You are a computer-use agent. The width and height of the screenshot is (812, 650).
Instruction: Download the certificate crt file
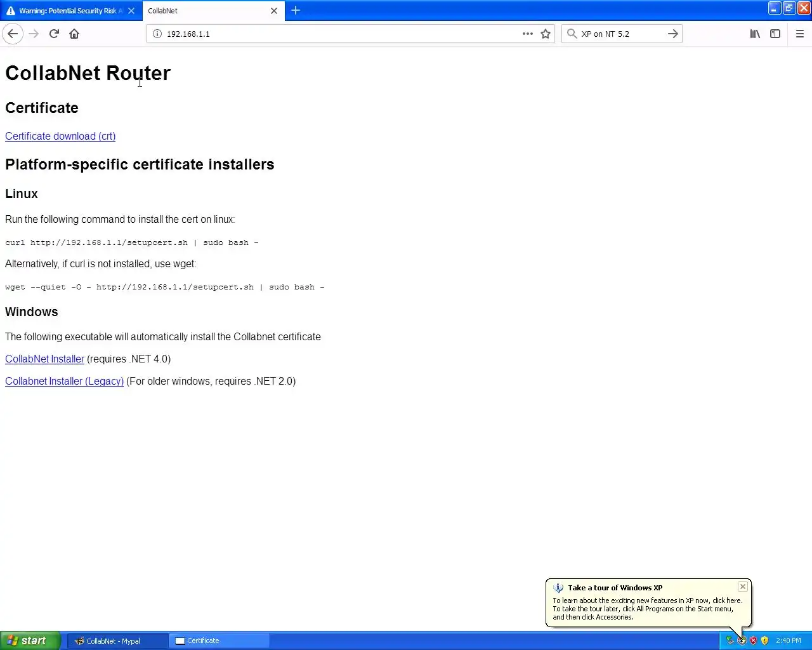pos(60,136)
